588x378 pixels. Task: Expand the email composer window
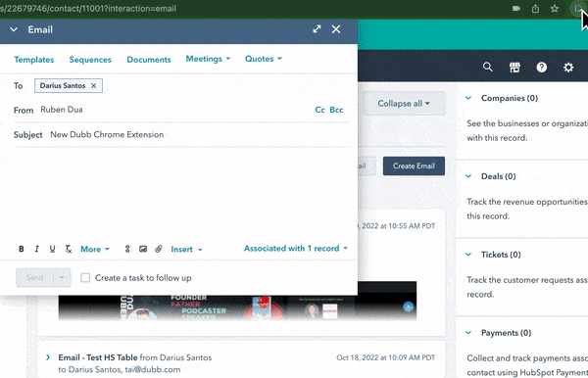coord(317,29)
